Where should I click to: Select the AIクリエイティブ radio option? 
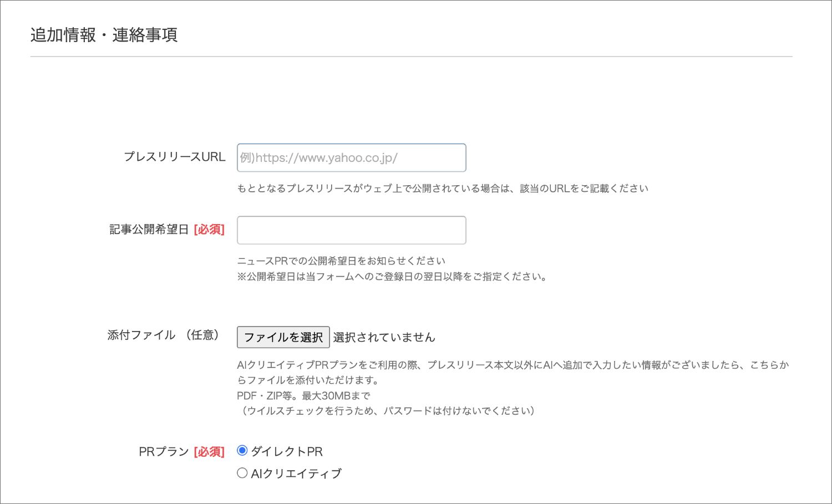tap(242, 473)
